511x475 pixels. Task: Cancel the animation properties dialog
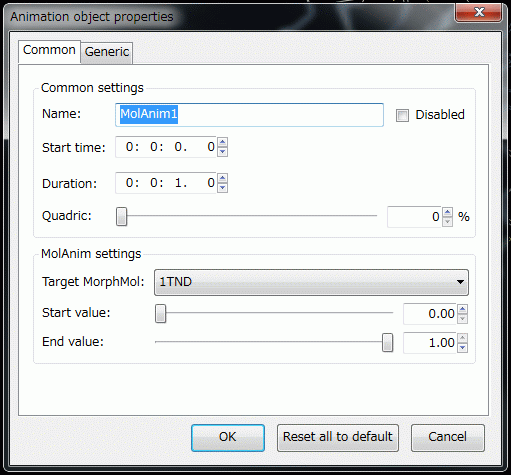tap(448, 438)
